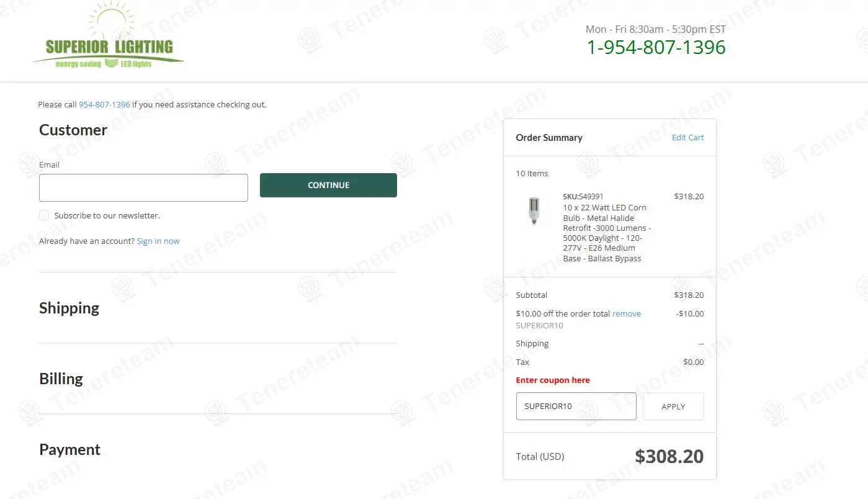Click the Superior Lighting logo

109,38
